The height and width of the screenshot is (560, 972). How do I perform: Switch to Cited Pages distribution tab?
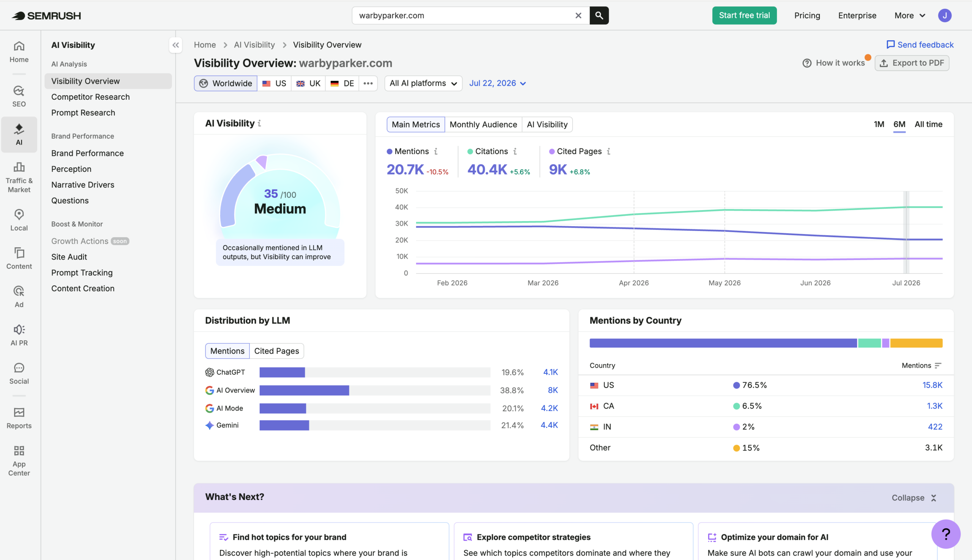(276, 351)
